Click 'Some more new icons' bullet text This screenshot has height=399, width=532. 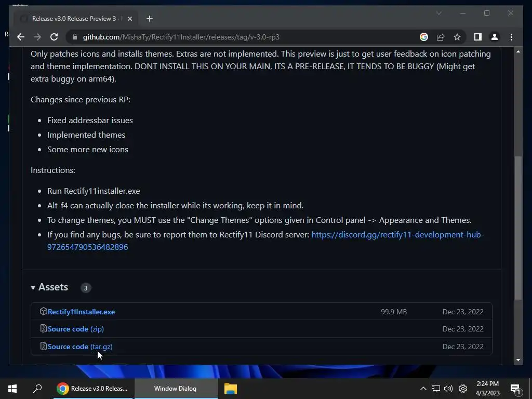coord(87,150)
